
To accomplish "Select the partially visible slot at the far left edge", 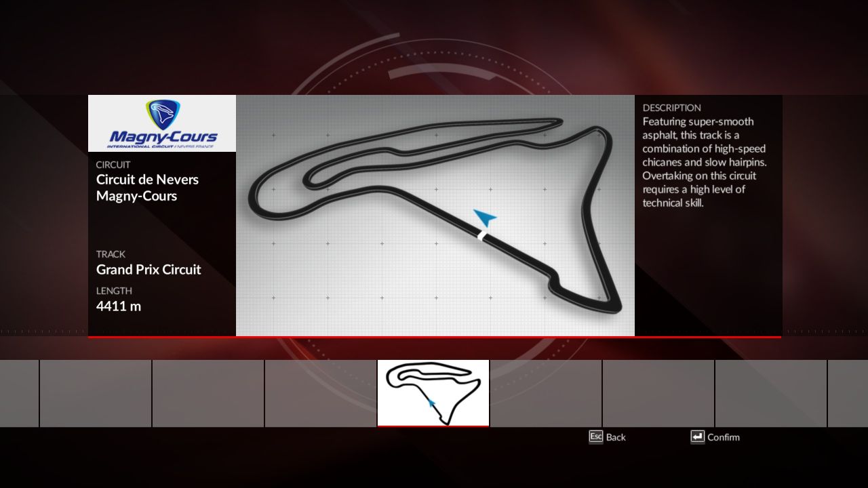I will pos(19,393).
